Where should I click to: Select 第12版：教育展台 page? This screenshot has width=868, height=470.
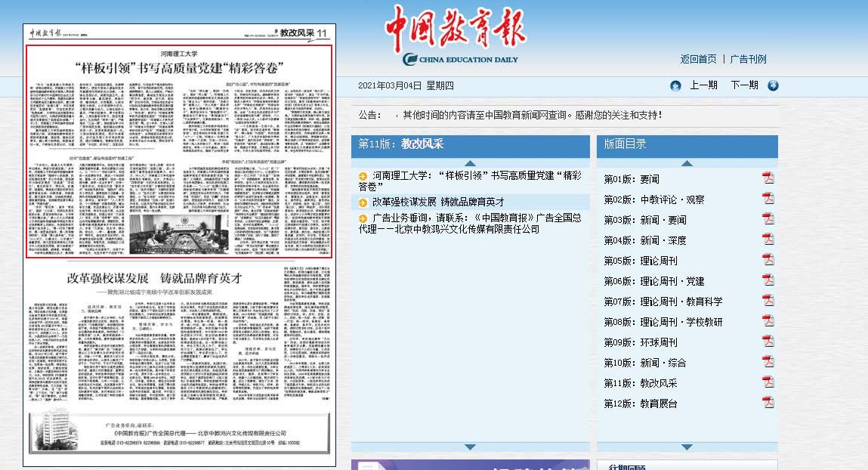pyautogui.click(x=641, y=404)
